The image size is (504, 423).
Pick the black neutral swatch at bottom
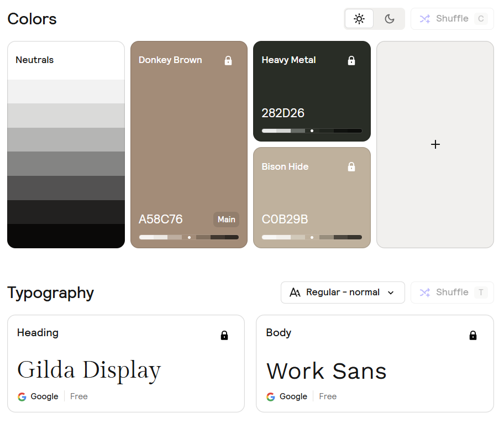click(66, 236)
